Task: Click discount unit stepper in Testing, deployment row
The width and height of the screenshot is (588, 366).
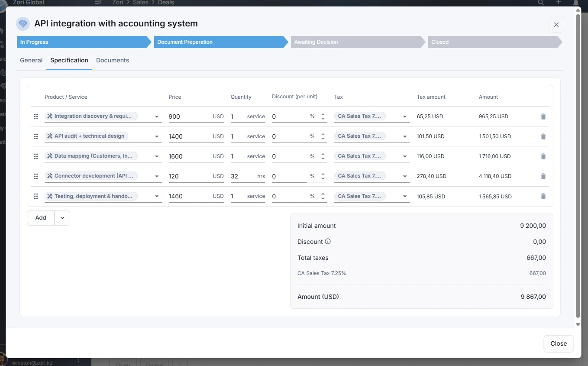Action: [323, 196]
